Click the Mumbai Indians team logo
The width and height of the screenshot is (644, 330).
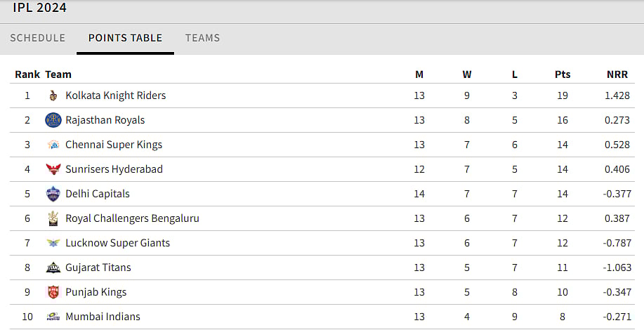click(53, 317)
